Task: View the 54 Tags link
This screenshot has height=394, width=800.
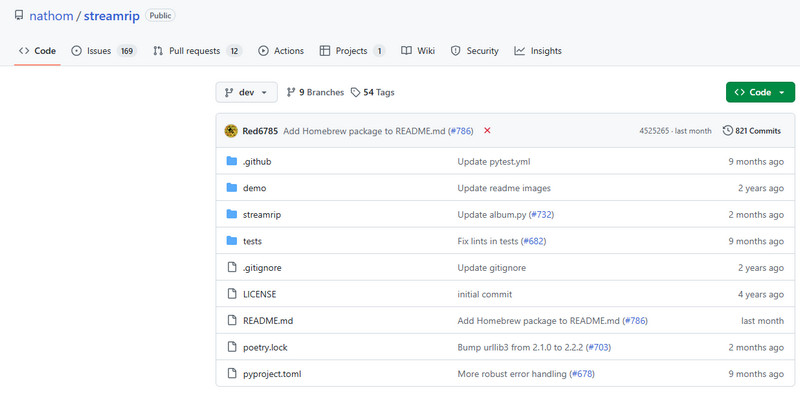Action: pyautogui.click(x=372, y=92)
